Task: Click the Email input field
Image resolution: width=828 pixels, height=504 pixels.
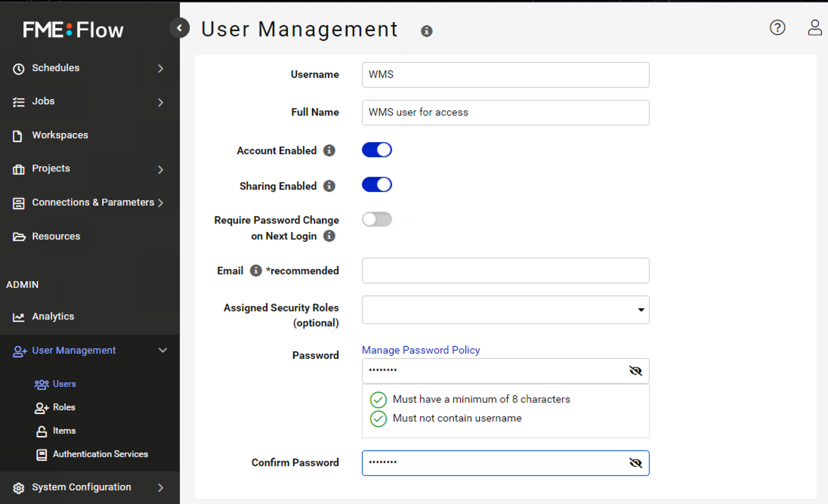Action: coord(505,271)
